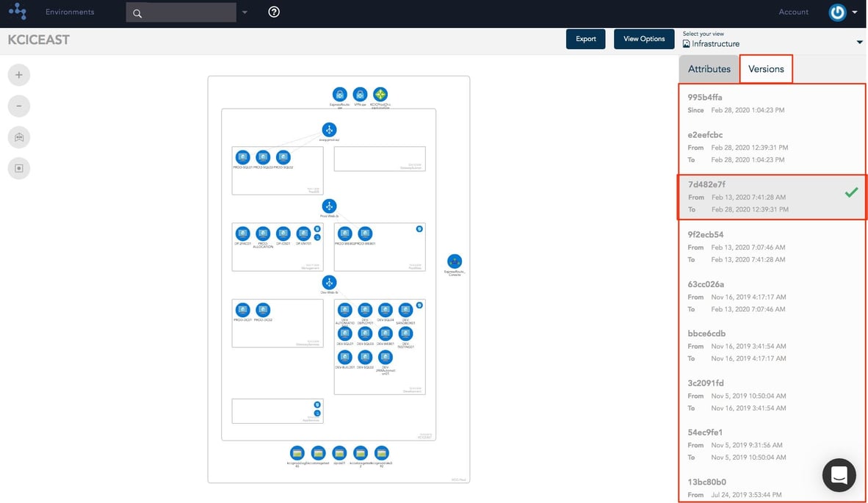Click the Export button
Viewport: 868px width, 503px height.
tap(585, 38)
